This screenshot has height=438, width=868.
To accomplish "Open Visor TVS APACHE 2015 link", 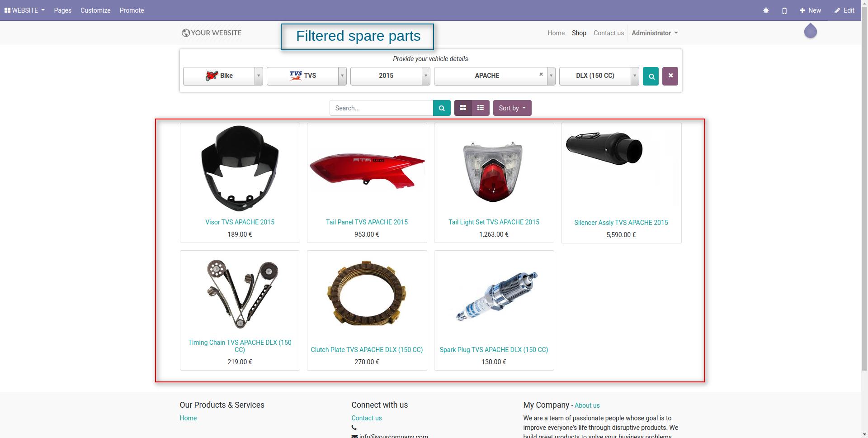I will 240,222.
